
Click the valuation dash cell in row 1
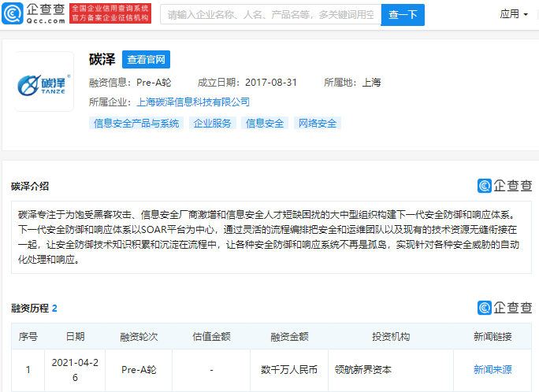(x=211, y=370)
